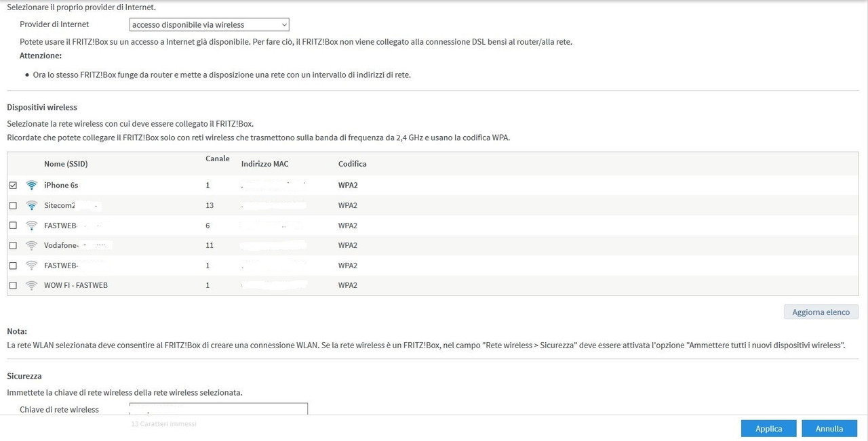Click the Nome (SSID) column header
868x441 pixels.
[x=66, y=164]
